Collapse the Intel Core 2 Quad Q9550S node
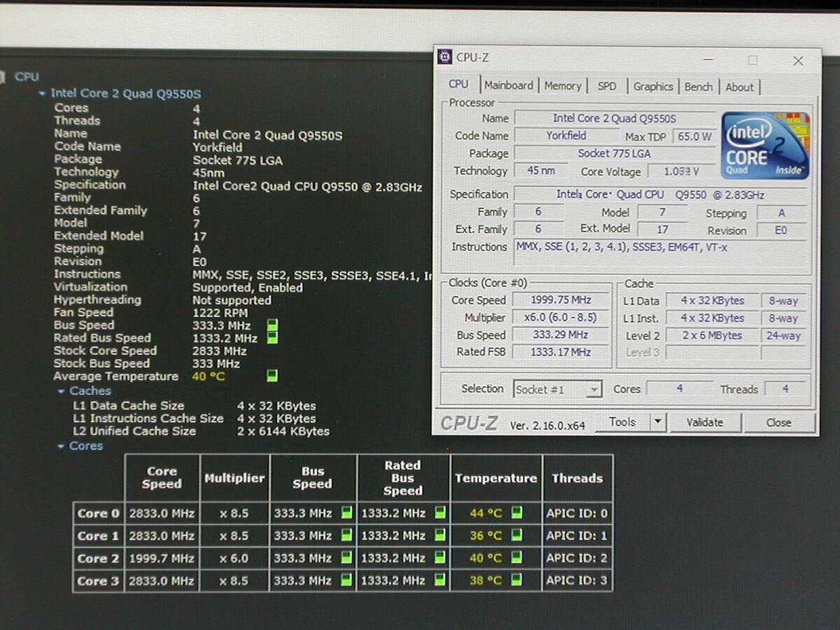 point(43,94)
